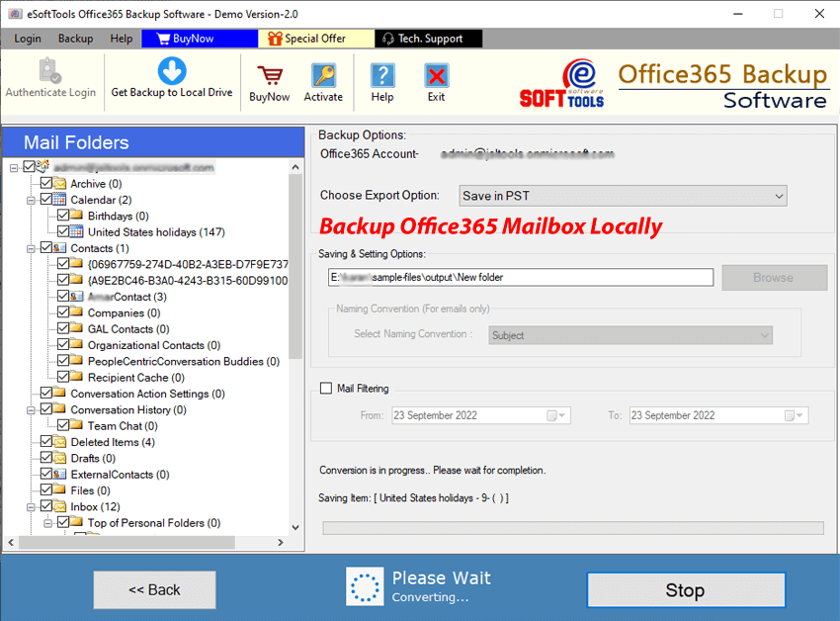Open the Login menu
Viewport: 840px width, 621px height.
[28, 39]
